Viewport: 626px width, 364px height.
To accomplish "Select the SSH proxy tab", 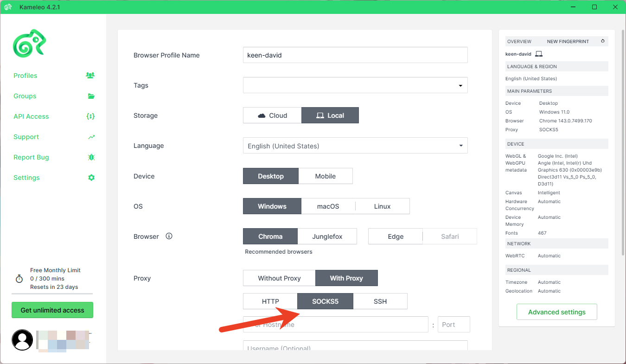I will 380,301.
